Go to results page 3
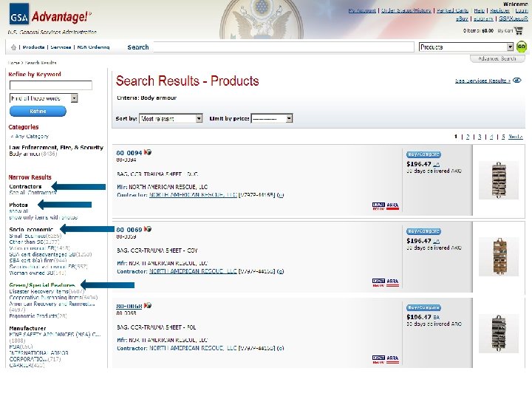The height and width of the screenshot is (399, 532). 480,137
